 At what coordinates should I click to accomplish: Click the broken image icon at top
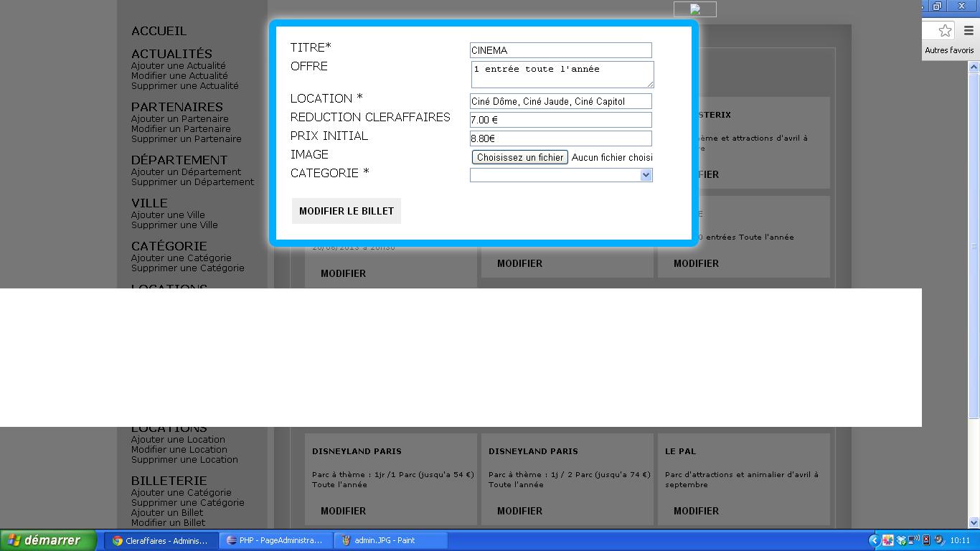(x=694, y=9)
